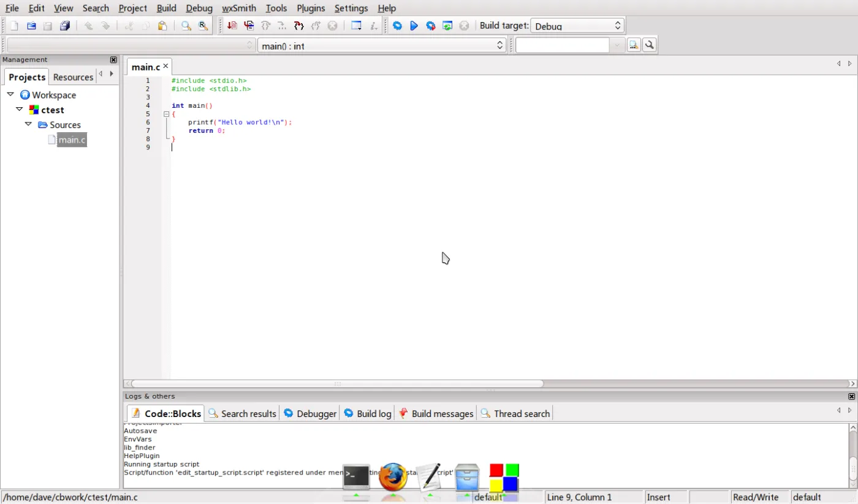Open the main() : int function dropdown
Image resolution: width=858 pixels, height=504 pixels.
(x=381, y=45)
